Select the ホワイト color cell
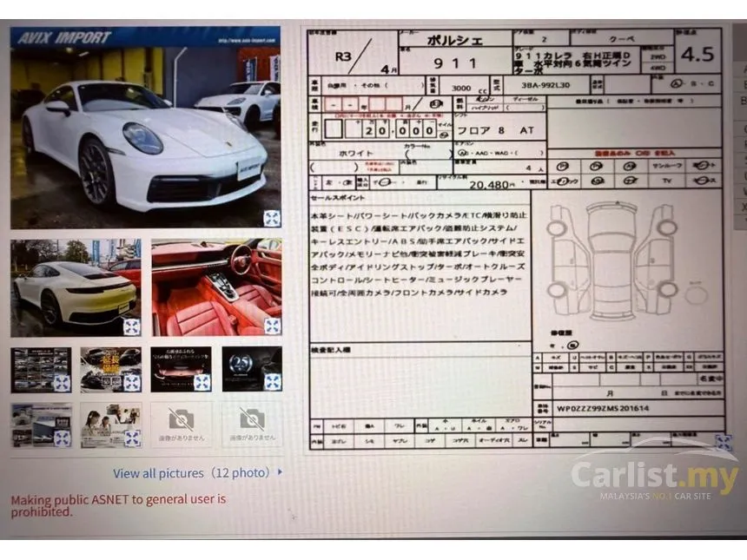This screenshot has width=747, height=560. click(x=356, y=154)
